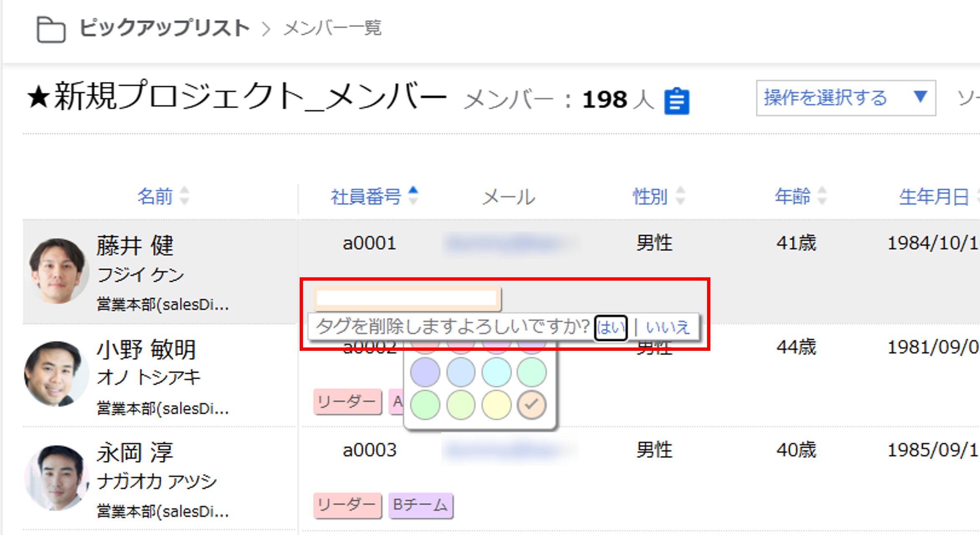Click the sort arrows beside 性別 header

[x=680, y=196]
